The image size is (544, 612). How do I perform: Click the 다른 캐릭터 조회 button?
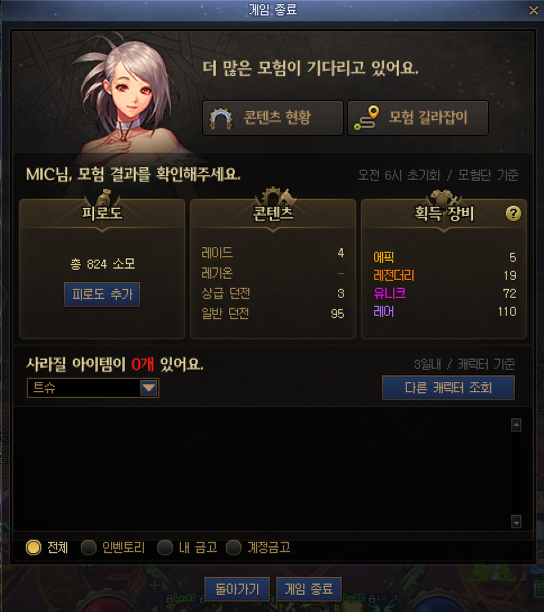(x=448, y=388)
